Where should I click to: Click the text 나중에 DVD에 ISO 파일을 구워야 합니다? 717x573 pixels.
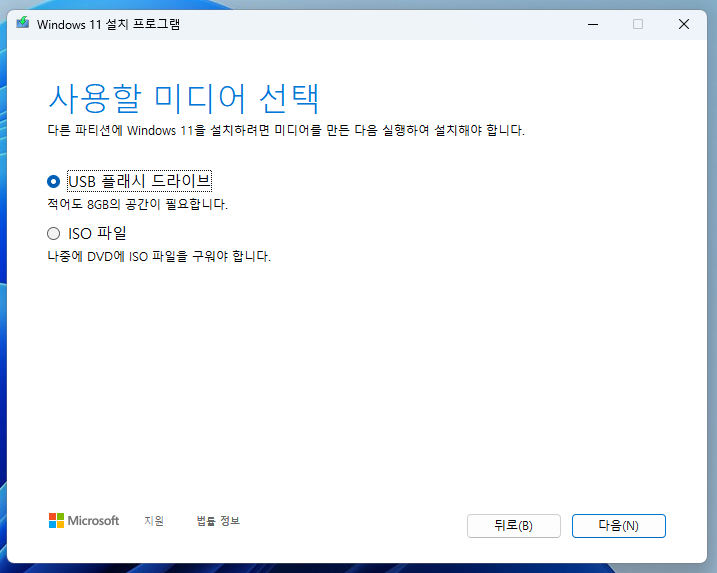tap(159, 256)
